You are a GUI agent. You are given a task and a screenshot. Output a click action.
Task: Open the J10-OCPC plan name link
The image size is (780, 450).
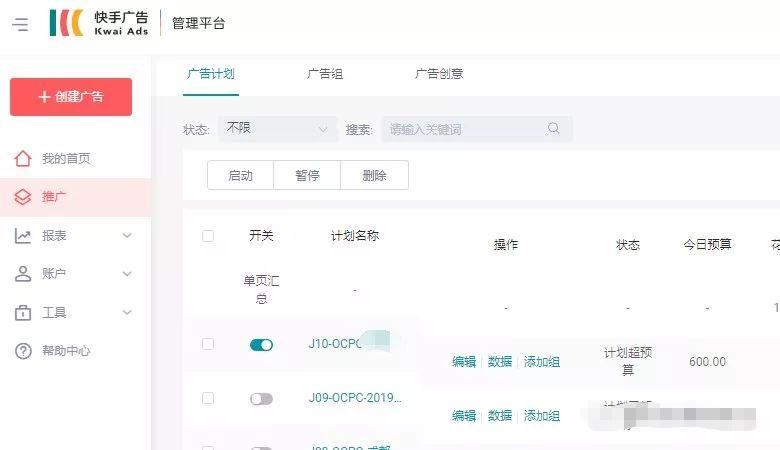pos(335,344)
